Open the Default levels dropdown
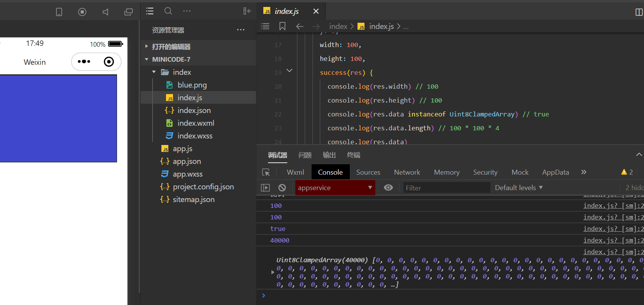The height and width of the screenshot is (305, 644). pos(519,188)
